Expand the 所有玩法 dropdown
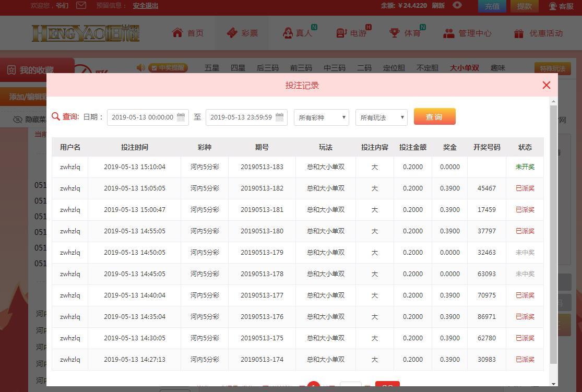The image size is (582, 392). (x=381, y=117)
